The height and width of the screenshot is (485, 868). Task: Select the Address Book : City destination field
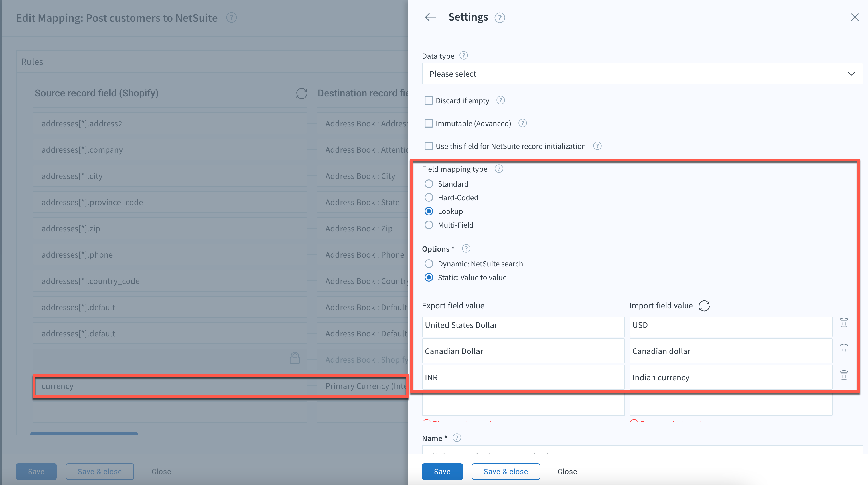(x=362, y=176)
